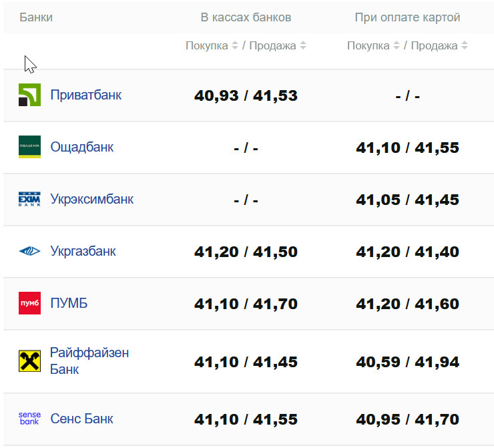Open the Ощадбанк link
The width and height of the screenshot is (494, 448).
coord(81,147)
